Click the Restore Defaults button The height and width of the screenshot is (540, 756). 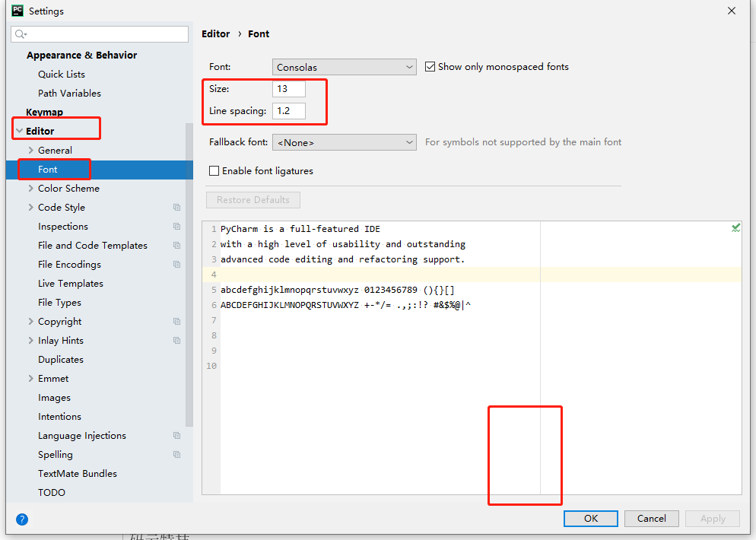253,200
